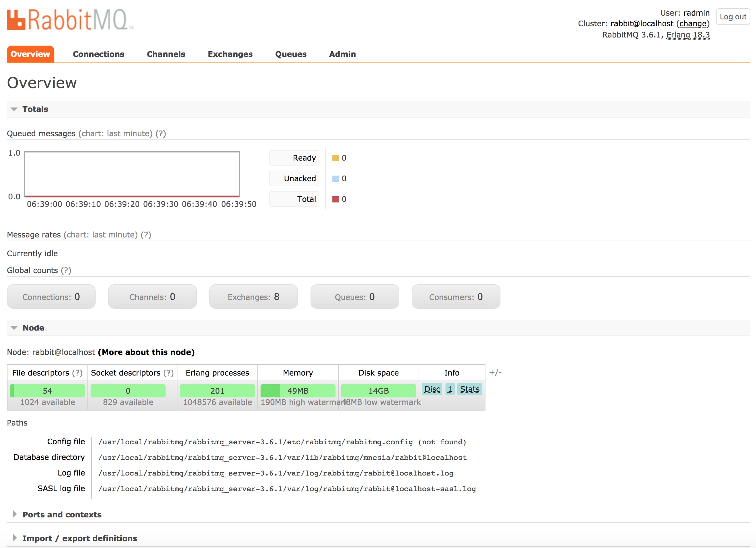756x548 pixels.
Task: Collapse the Node section
Action: coord(33,328)
